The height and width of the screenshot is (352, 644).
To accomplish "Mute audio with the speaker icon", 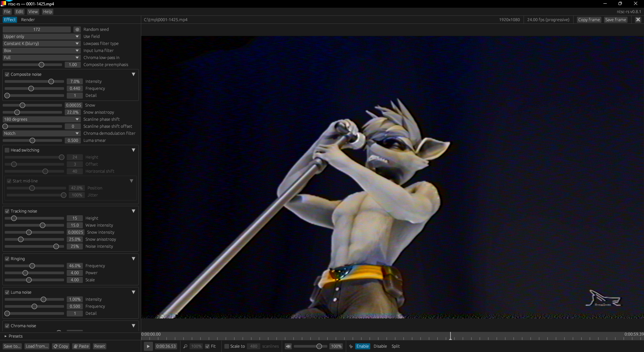I will [288, 346].
